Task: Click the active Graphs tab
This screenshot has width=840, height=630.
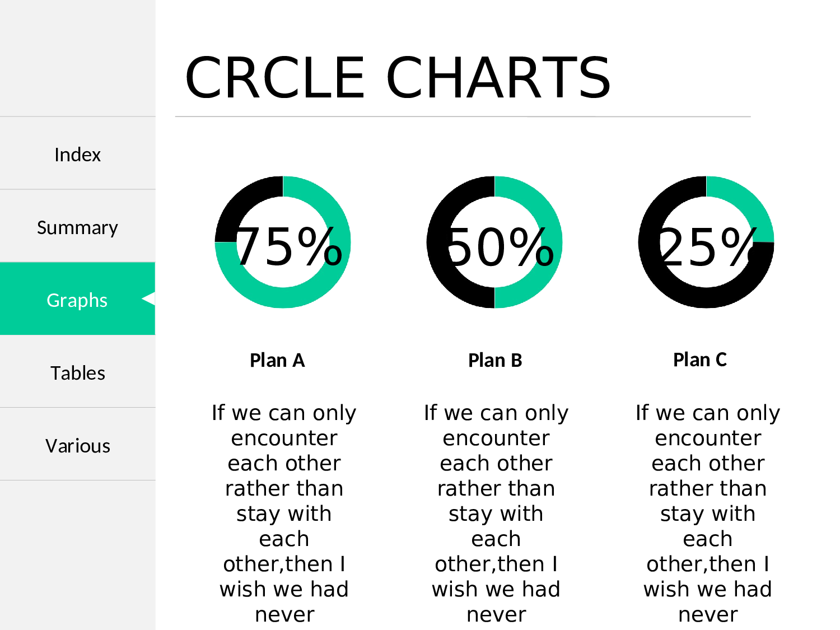Action: pyautogui.click(x=77, y=300)
